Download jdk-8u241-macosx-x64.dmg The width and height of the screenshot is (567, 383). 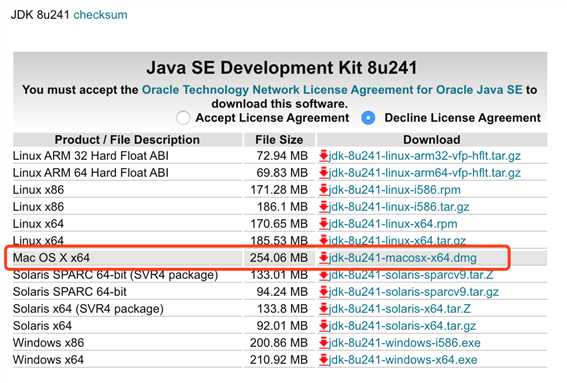(x=402, y=258)
